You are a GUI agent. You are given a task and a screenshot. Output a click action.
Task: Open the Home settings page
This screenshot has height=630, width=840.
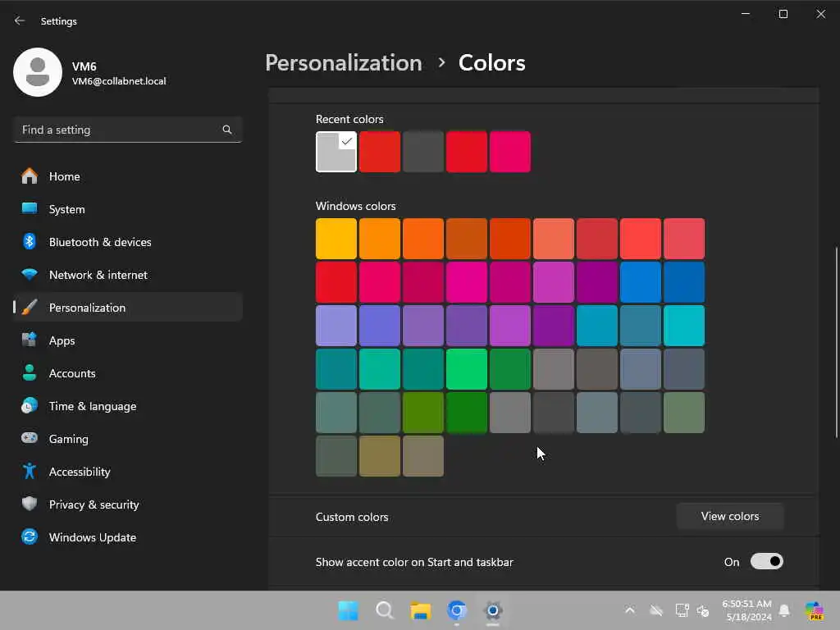tap(127, 176)
